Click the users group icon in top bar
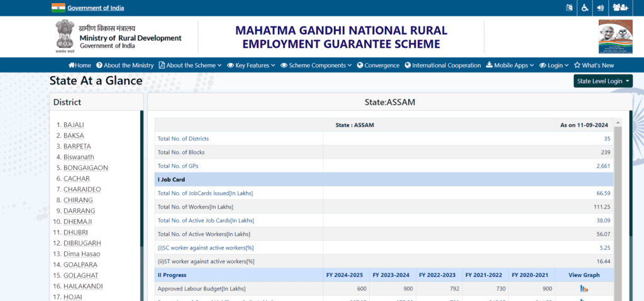Screen dimensions: 644x301 pyautogui.click(x=620, y=8)
